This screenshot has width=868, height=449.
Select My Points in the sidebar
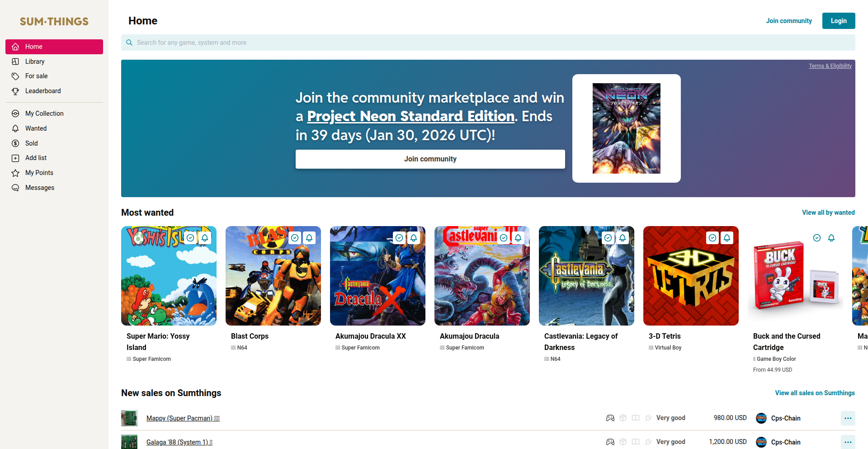click(39, 173)
